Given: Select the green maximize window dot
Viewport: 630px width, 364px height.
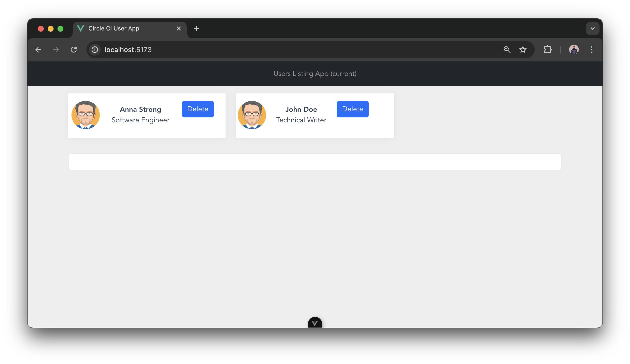Looking at the screenshot, I should click(60, 28).
